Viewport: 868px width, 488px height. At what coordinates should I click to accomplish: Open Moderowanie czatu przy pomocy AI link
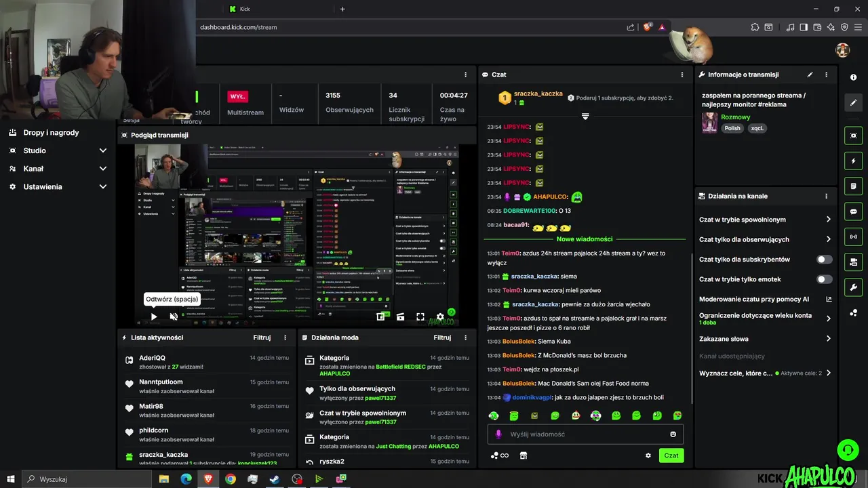[765, 299]
